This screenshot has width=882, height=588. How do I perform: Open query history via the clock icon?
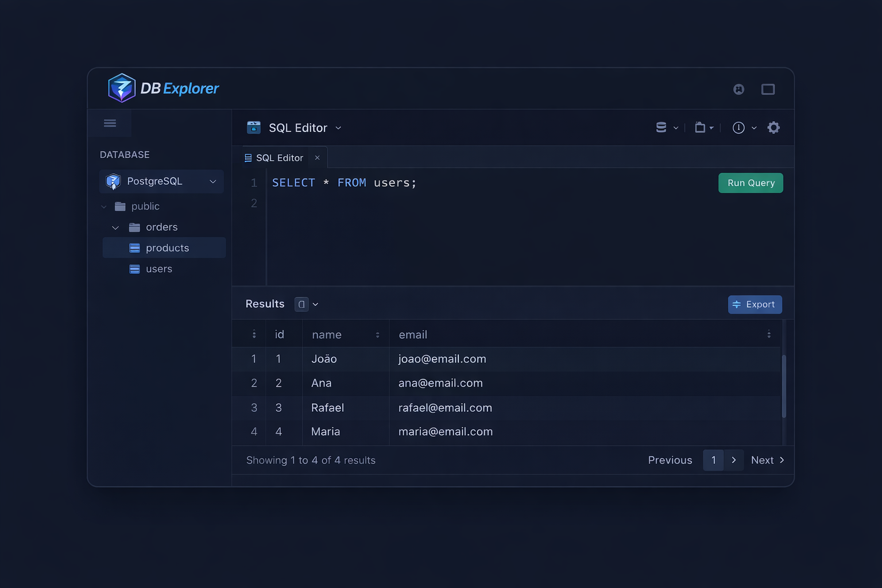click(x=738, y=127)
